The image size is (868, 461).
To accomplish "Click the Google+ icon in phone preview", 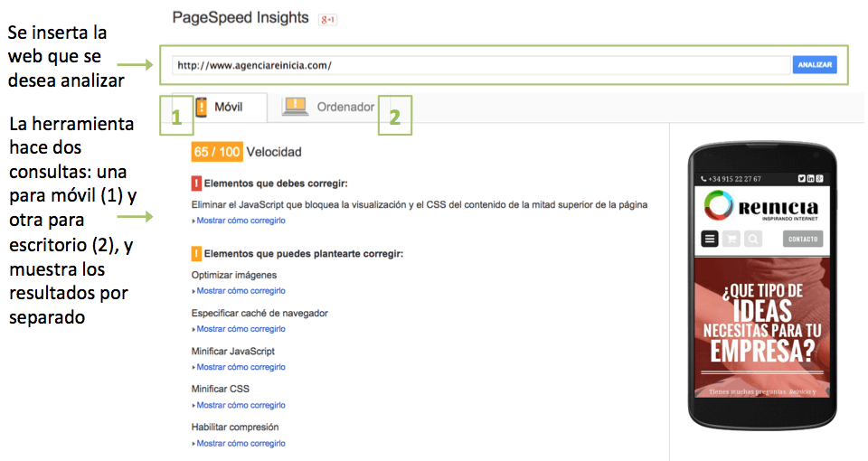I will point(820,178).
